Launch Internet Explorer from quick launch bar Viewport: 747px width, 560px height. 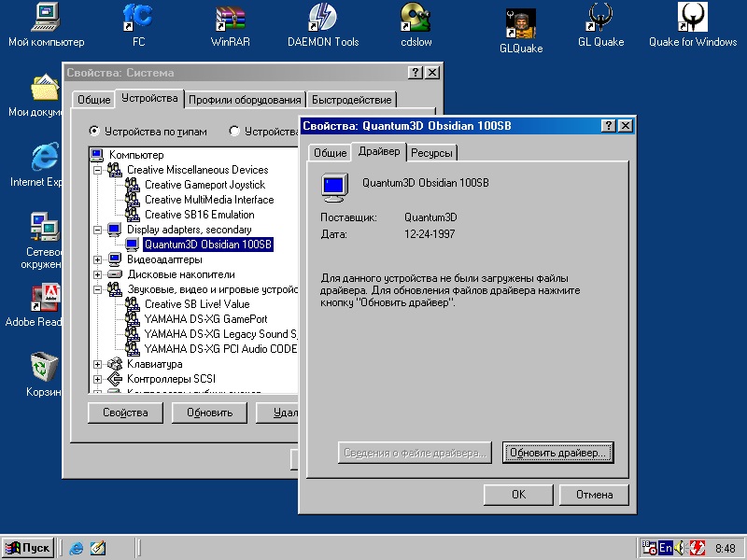pyautogui.click(x=77, y=548)
